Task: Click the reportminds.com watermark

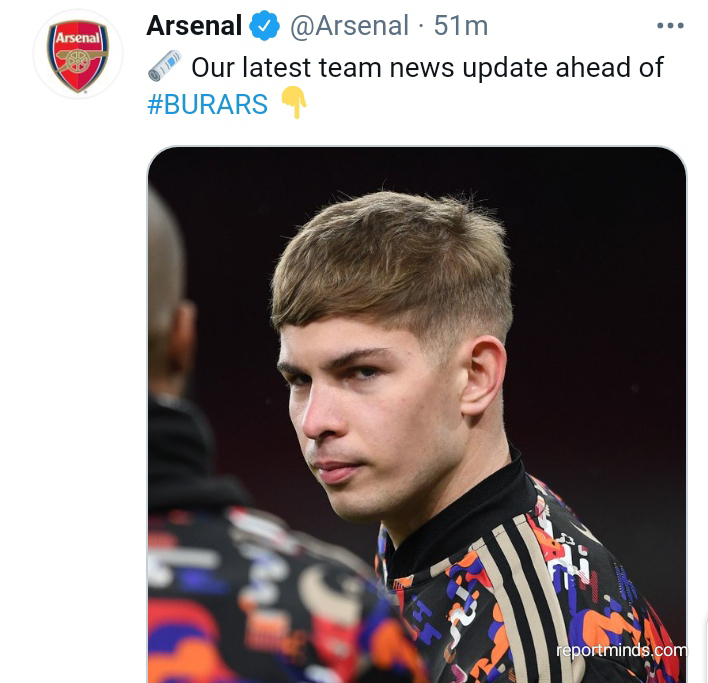Action: tap(621, 650)
